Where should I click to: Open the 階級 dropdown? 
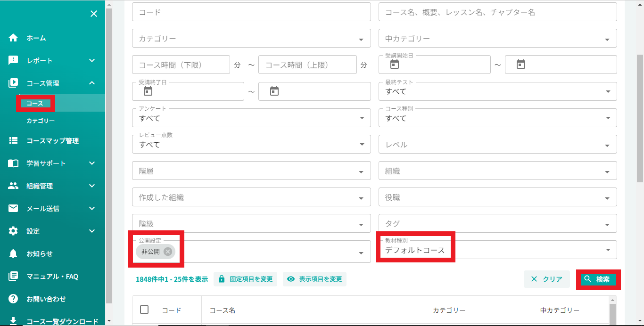pos(251,223)
